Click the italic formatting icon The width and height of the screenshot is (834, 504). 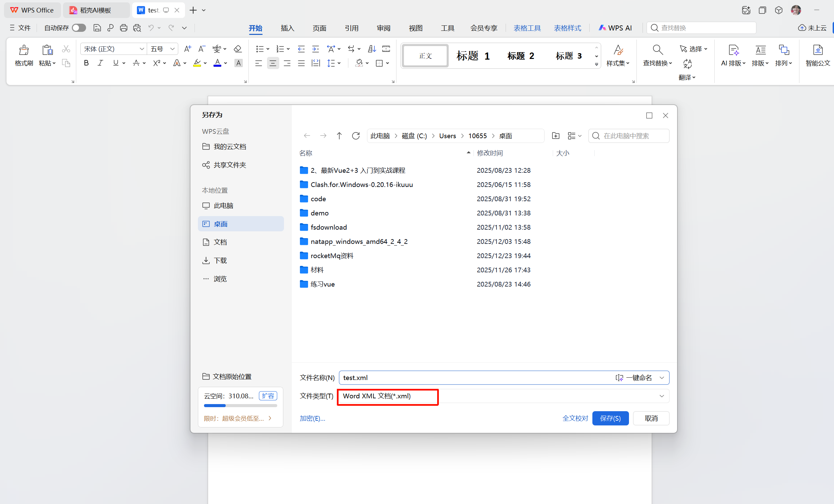click(100, 63)
